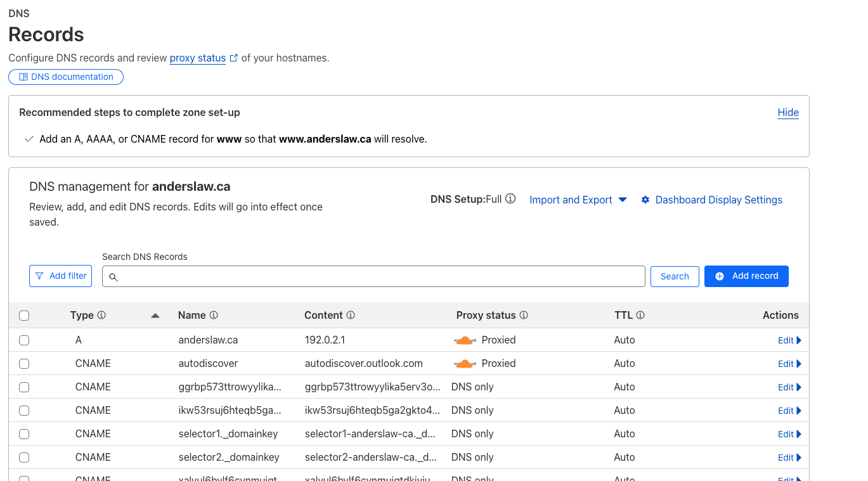This screenshot has width=868, height=481.
Task: Open the proxy status link
Action: coord(198,58)
